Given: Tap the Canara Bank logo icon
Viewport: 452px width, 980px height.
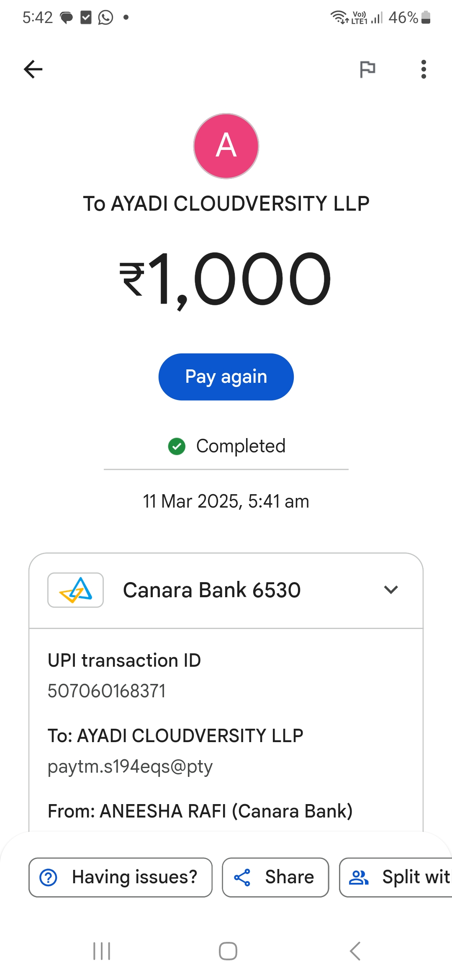Looking at the screenshot, I should (76, 590).
